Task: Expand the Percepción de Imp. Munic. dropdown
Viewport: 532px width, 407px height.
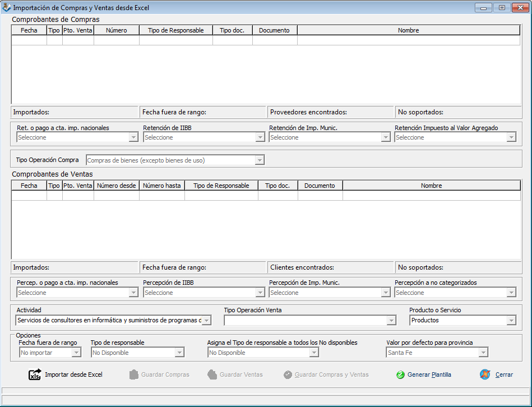Action: click(x=386, y=293)
